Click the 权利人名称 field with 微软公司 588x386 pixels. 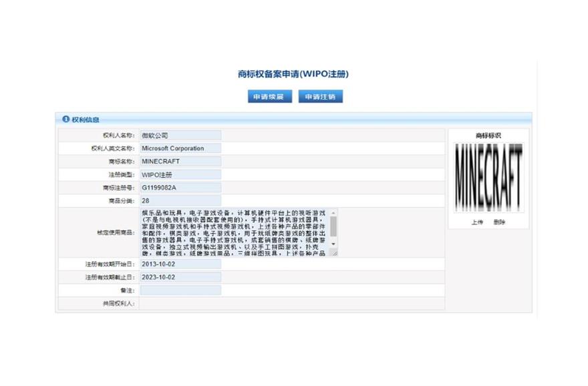180,136
